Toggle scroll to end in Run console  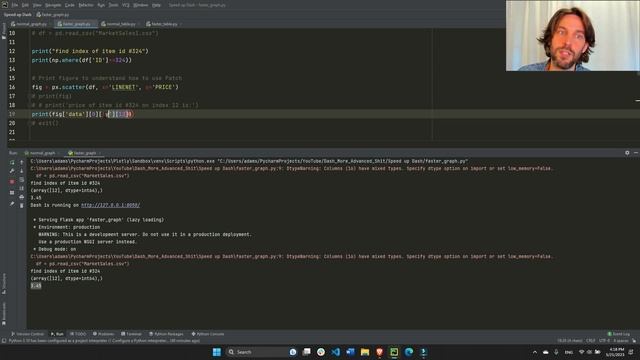22,189
